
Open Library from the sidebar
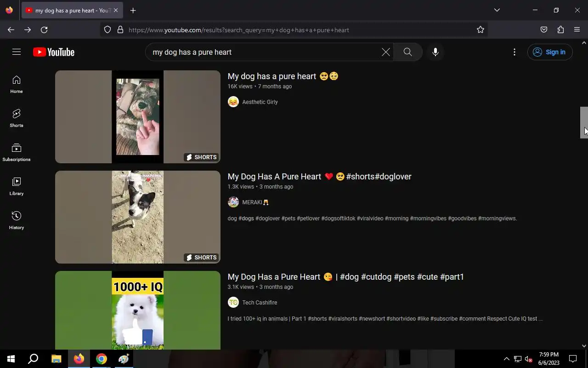coord(17,187)
